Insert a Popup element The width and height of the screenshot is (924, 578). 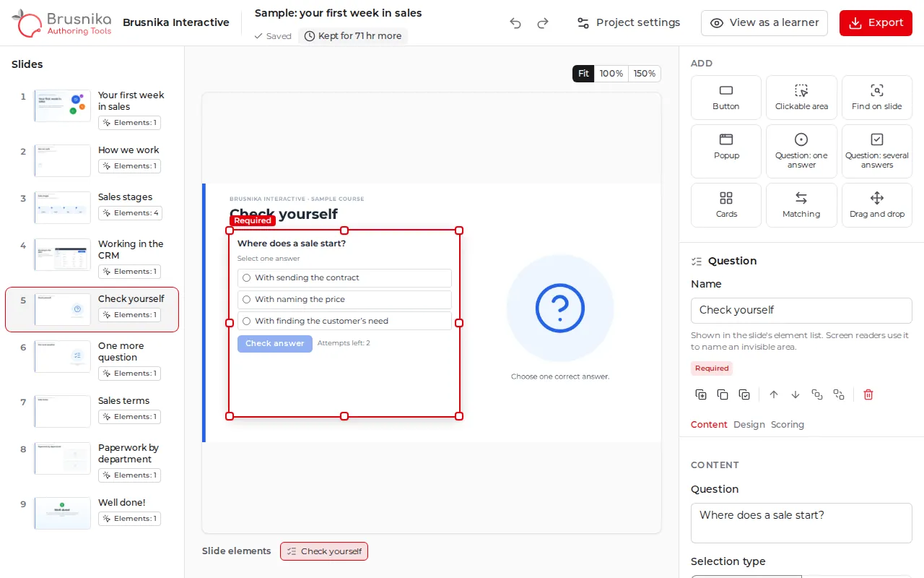click(x=726, y=151)
